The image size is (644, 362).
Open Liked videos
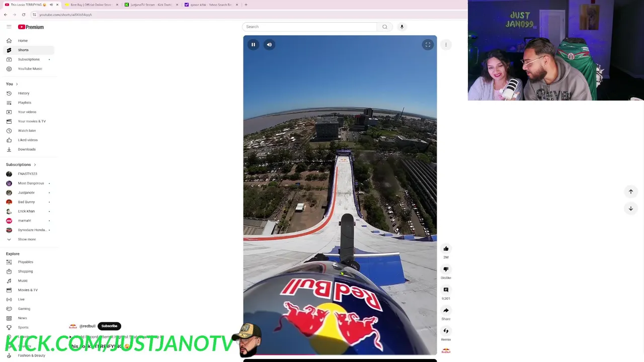coord(28,140)
